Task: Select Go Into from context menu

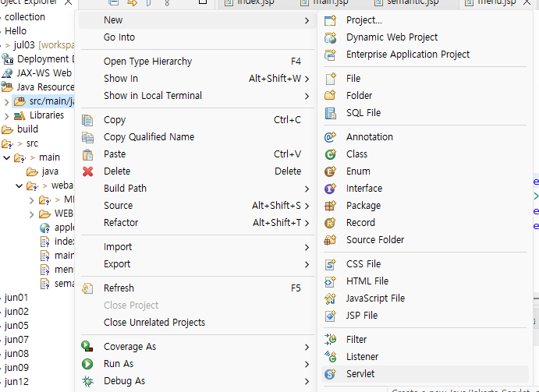Action: click(197, 37)
